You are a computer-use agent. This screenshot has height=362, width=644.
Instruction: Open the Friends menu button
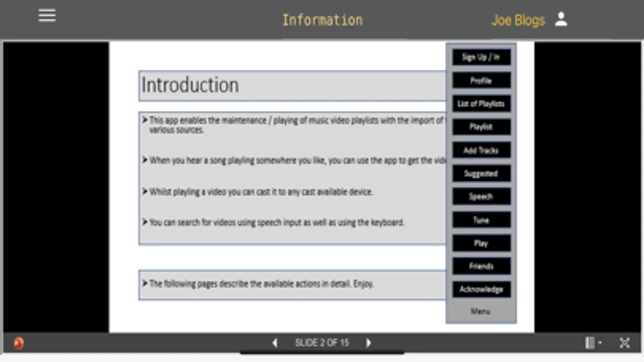481,266
